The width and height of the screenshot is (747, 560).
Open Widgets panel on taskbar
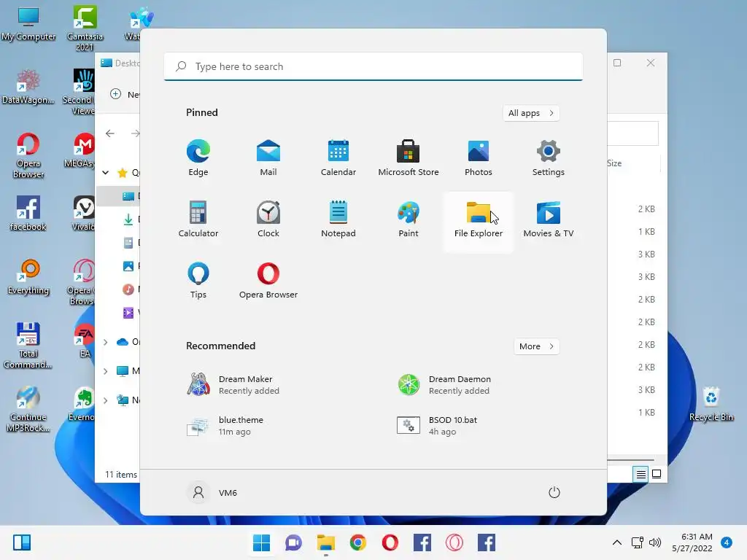(x=22, y=542)
